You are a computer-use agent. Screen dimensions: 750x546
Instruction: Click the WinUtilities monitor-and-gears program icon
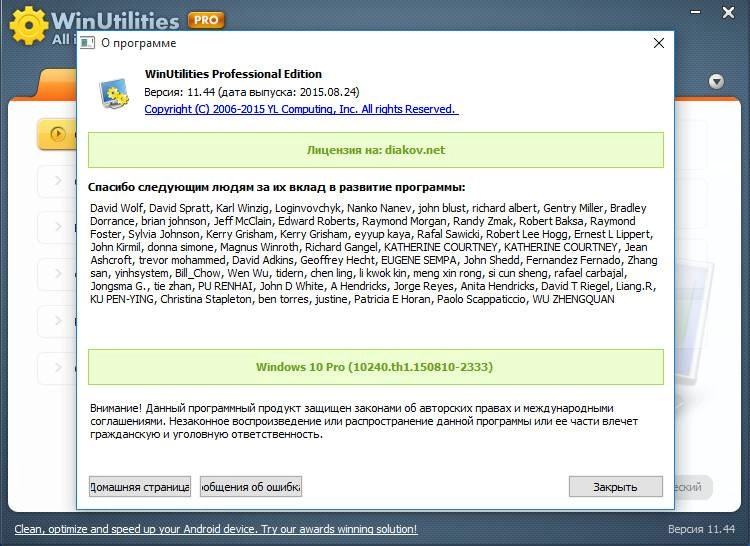[114, 93]
